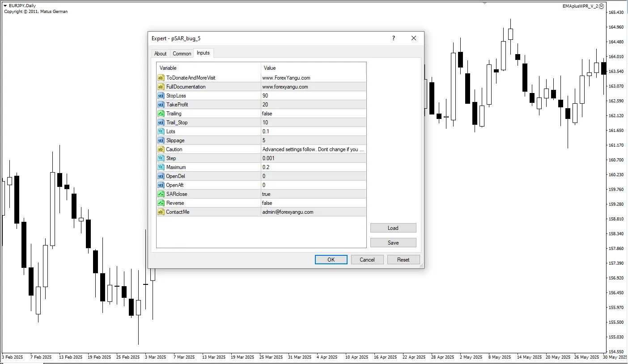Click the StopLoss integer type icon

(161, 96)
